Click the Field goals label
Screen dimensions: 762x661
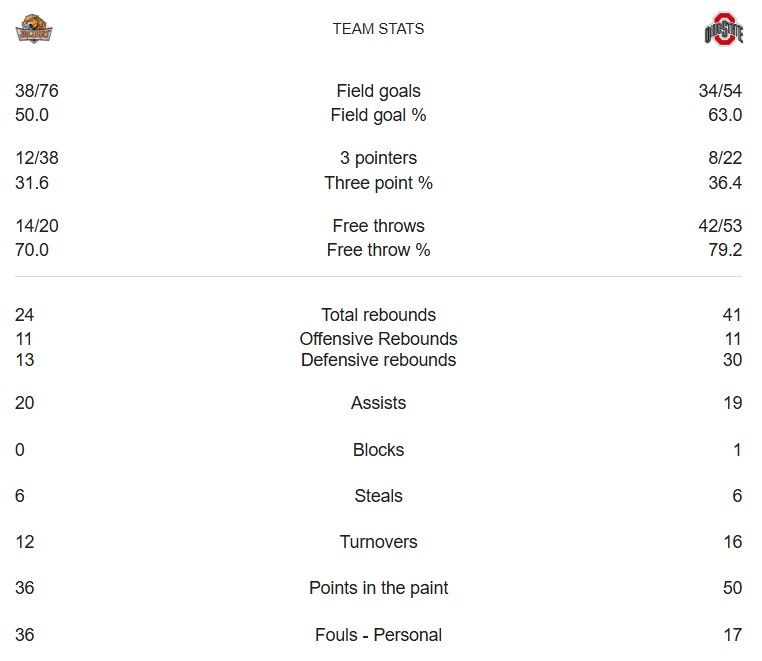[378, 91]
